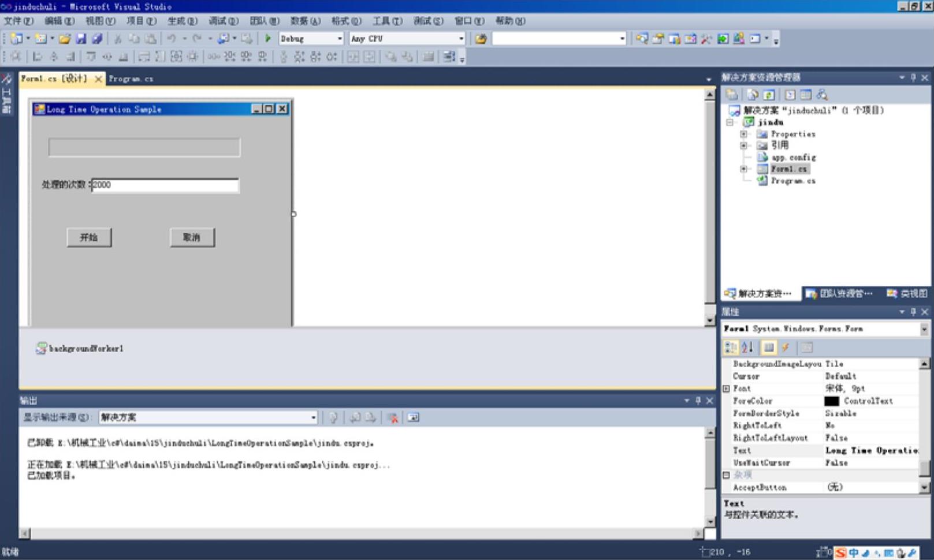
Task: Click the text box containing 2000
Action: point(165,185)
